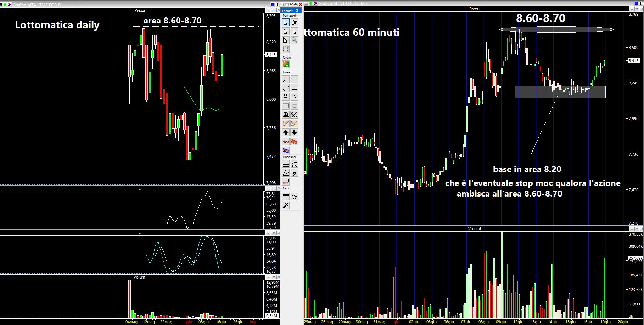Pick the curve drawing tool
This screenshot has height=325, width=644.
(x=295, y=115)
